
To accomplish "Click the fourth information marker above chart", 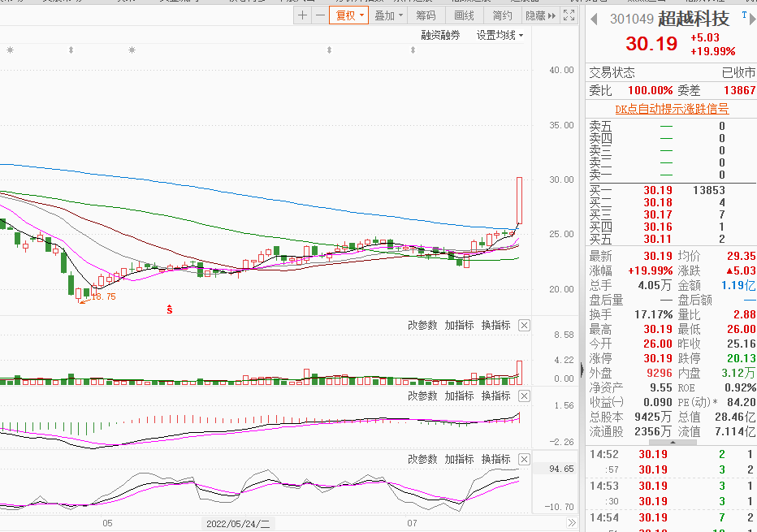I will 329,50.
